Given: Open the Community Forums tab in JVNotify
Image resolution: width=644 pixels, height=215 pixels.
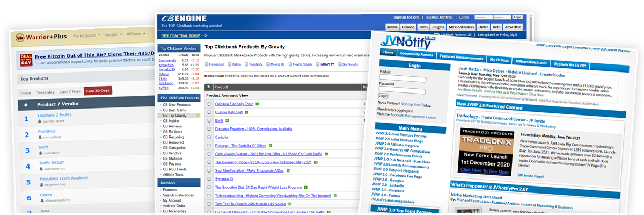Looking at the screenshot, I should (x=416, y=54).
